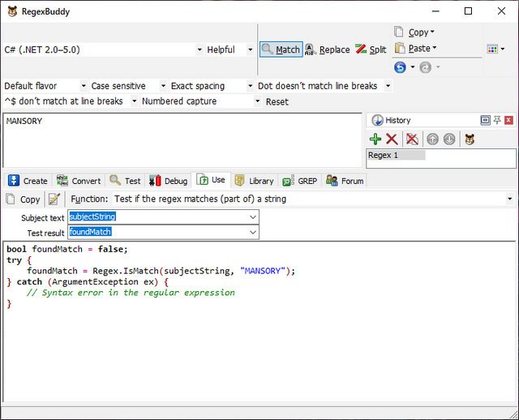519x420 pixels.
Task: Click the RegexBuddy mascot icon in History
Action: (470, 139)
